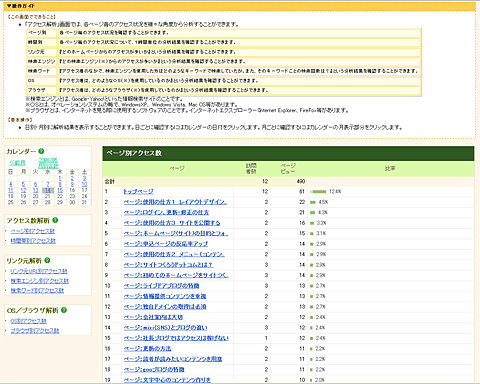
Task: Open row 9 link 初めてのホームページ
Action: (x=176, y=275)
